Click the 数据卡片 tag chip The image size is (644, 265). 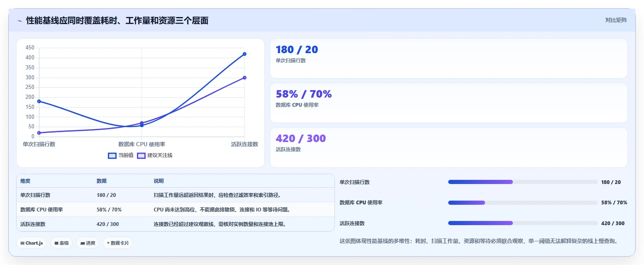118,243
